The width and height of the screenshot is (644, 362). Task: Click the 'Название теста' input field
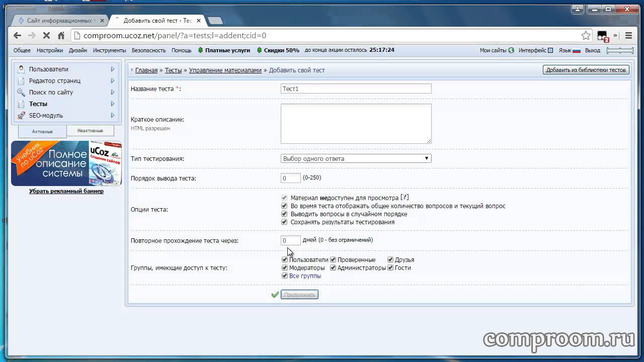356,88
